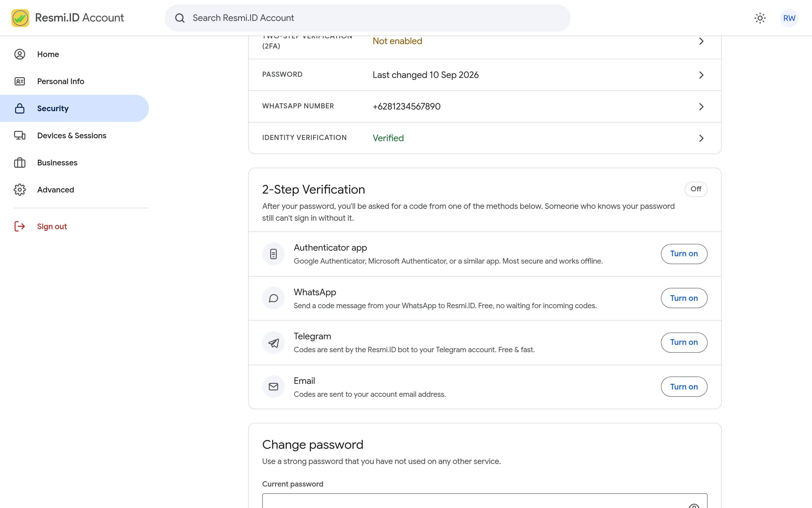The width and height of the screenshot is (812, 508).
Task: Click the Resmi.ID Account title
Action: click(80, 18)
